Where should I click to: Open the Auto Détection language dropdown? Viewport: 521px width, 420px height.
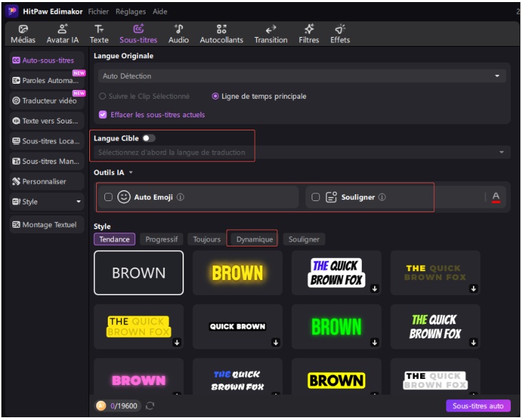(301, 76)
